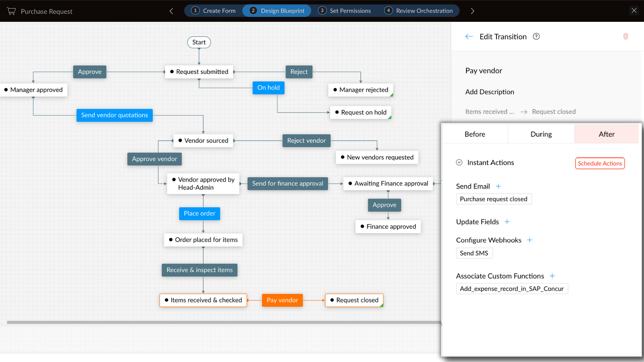Switch to the Before tab
This screenshot has height=362, width=644.
click(x=475, y=134)
